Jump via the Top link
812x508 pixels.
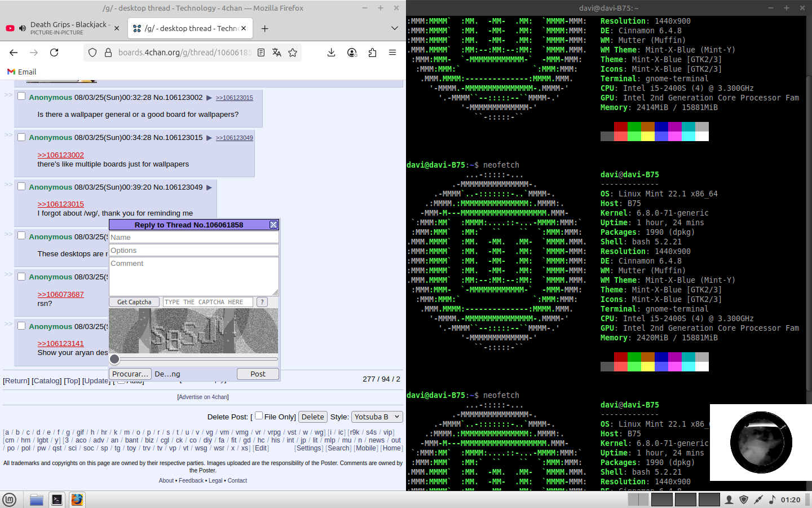[x=72, y=380]
